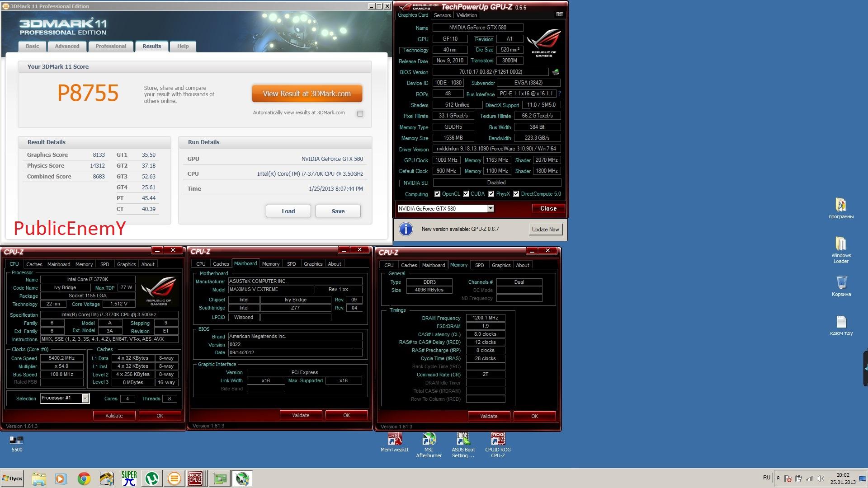This screenshot has width=868, height=488.
Task: Switch to the GPU-Z graphics card taskbar button
Action: click(220, 479)
